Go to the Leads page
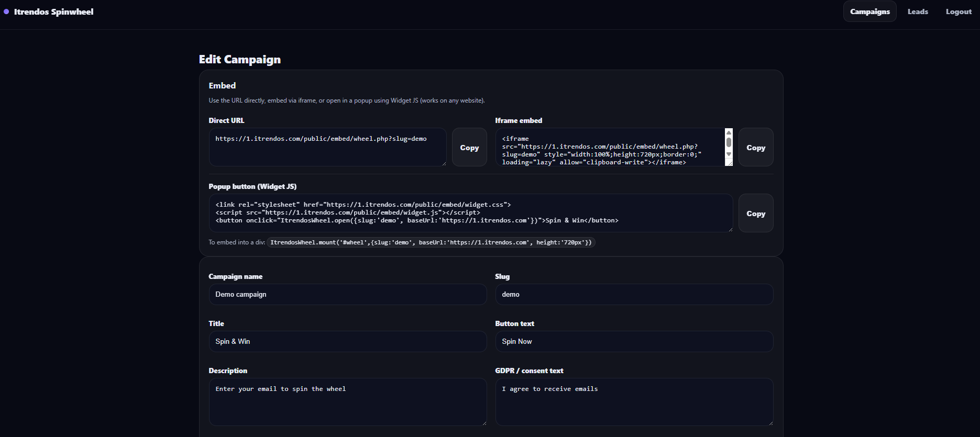 (918, 12)
